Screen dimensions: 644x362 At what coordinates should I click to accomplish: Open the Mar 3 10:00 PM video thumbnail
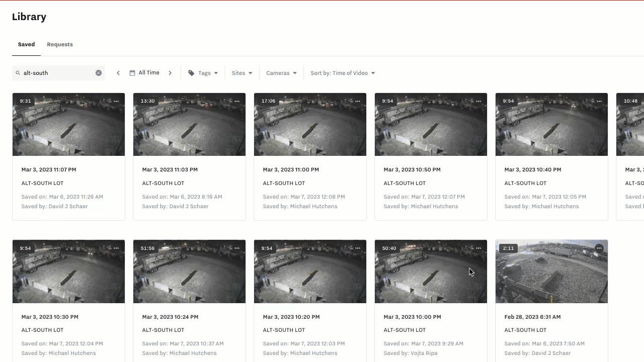click(x=431, y=271)
